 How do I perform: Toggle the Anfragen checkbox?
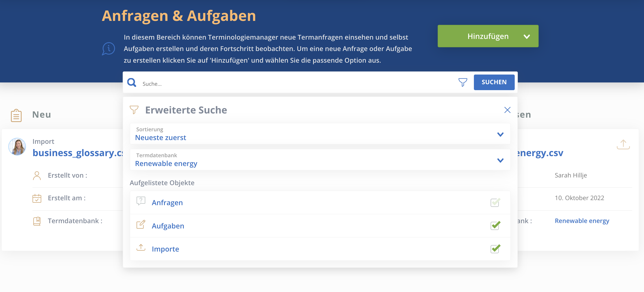(495, 202)
